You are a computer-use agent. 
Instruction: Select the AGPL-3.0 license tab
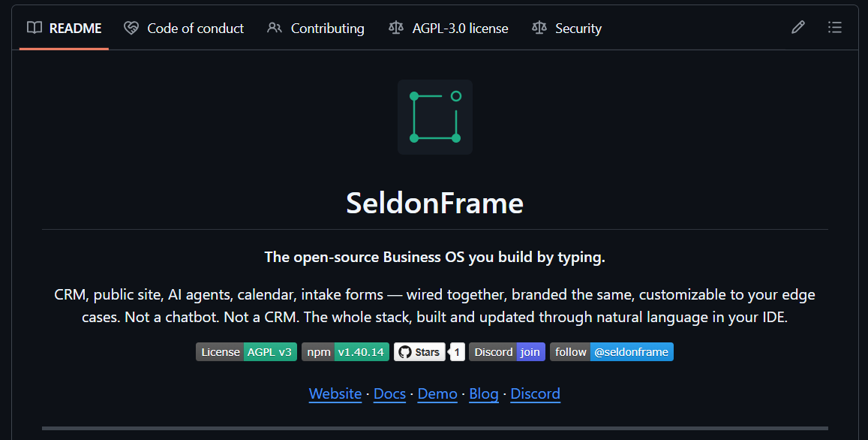point(449,29)
